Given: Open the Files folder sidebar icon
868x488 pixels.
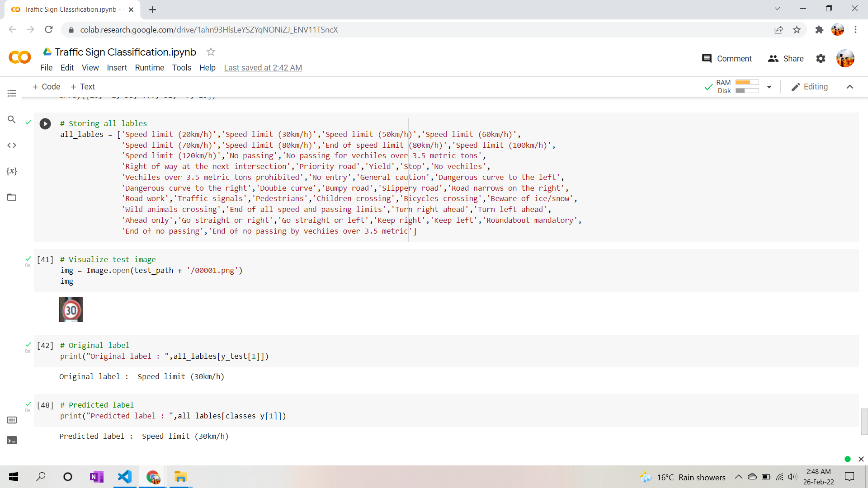Looking at the screenshot, I should tap(12, 197).
